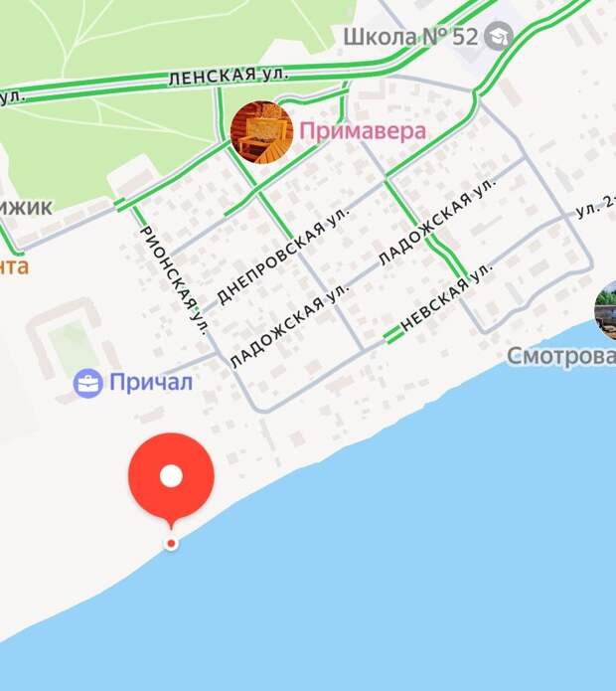The width and height of the screenshot is (616, 691).
Task: Click the green traffic segment on Невская ул.
Action: click(393, 335)
